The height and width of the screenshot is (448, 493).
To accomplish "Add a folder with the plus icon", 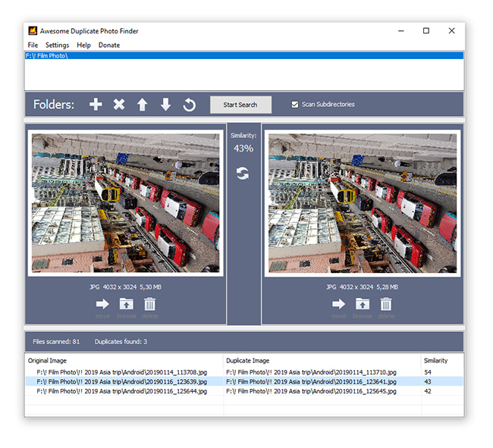I will coord(96,105).
